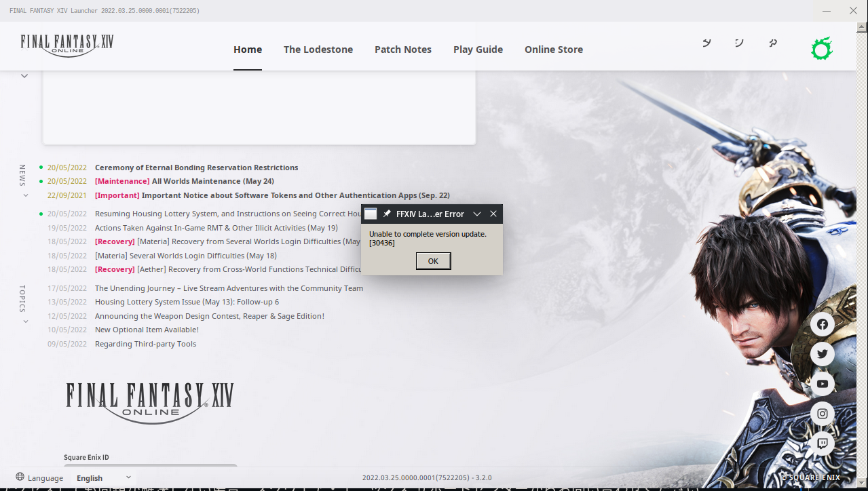
Task: Open Ceremony of Eternal Bonding Reservation Restrictions
Action: (196, 168)
